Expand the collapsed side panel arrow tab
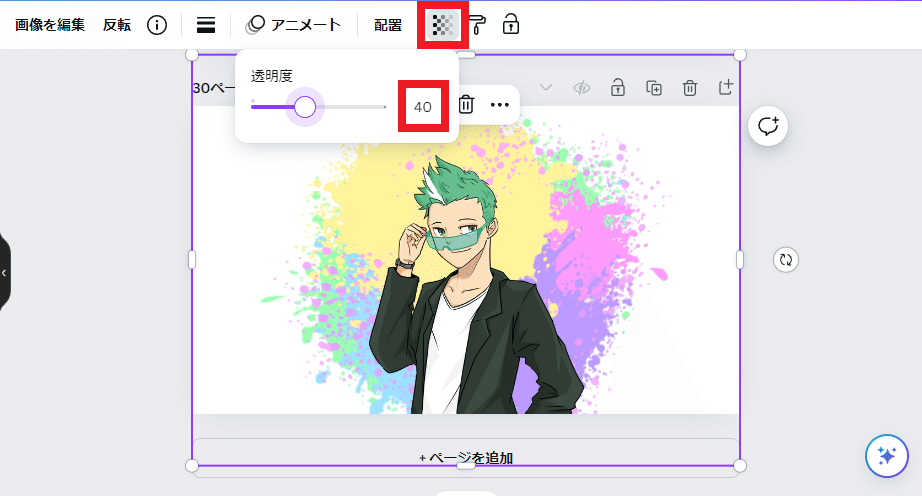Image resolution: width=922 pixels, height=496 pixels. pos(4,273)
